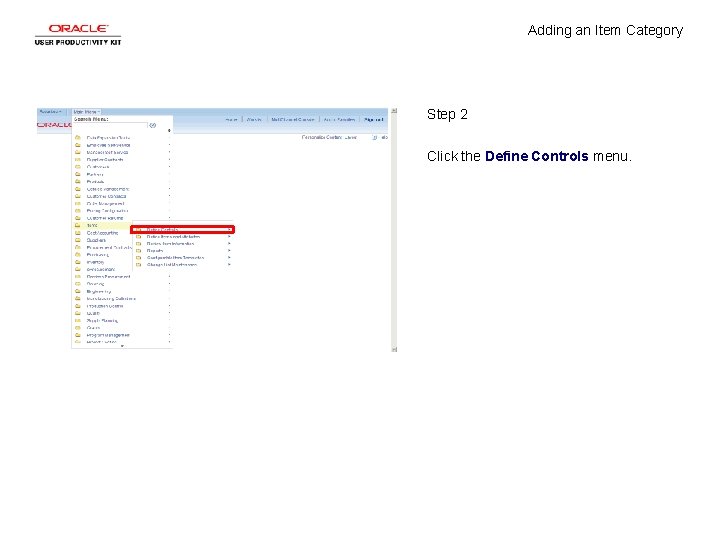Click Add to Favorites link
This screenshot has width=720, height=540.
(339, 120)
